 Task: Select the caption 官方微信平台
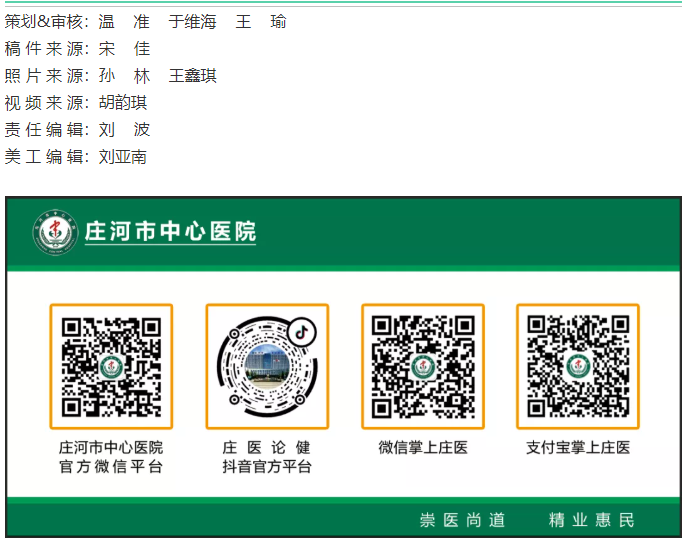point(111,466)
